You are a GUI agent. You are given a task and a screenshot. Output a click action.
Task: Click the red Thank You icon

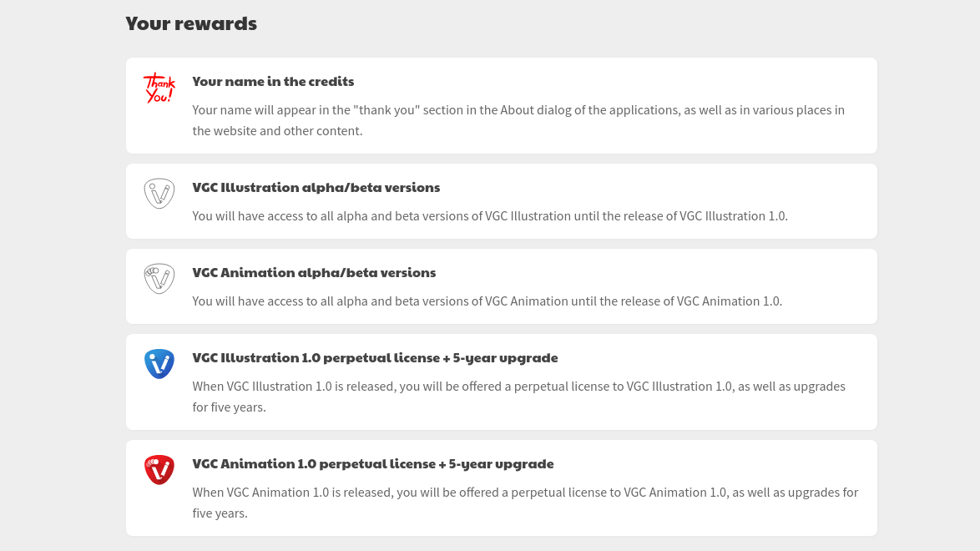pos(159,88)
